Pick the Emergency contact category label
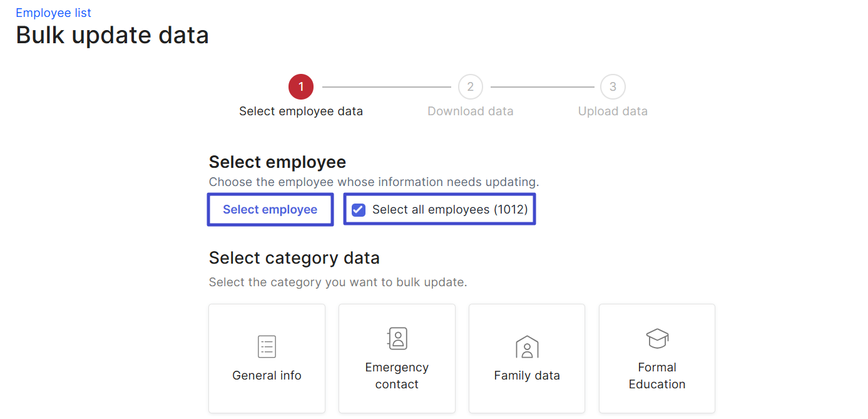The height and width of the screenshot is (419, 868). click(397, 376)
